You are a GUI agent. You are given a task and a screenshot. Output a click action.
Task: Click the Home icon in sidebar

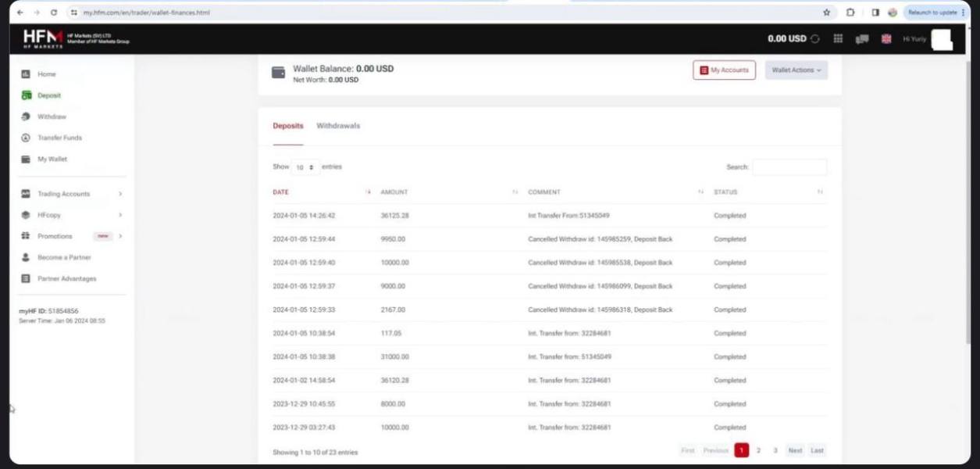[25, 74]
